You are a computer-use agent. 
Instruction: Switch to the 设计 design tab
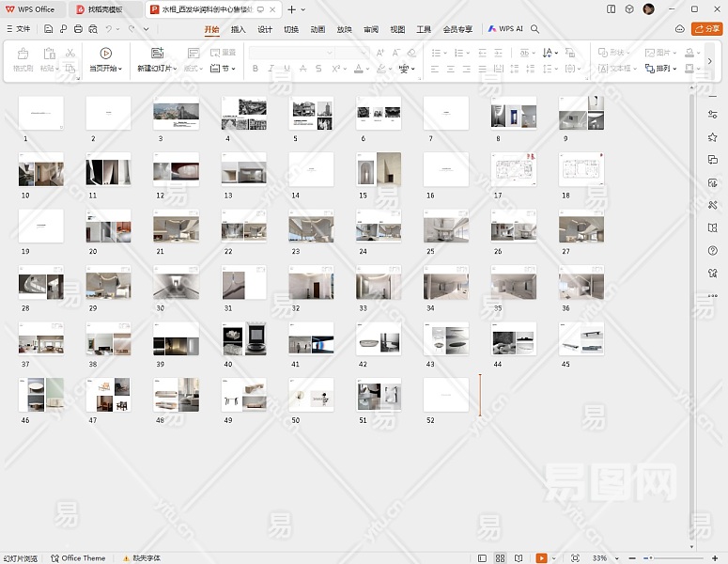pos(265,29)
